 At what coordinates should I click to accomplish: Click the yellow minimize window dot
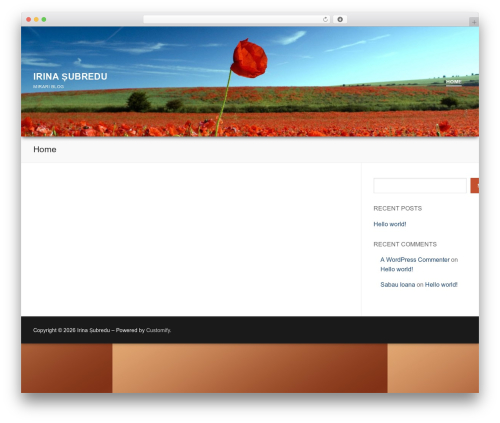pyautogui.click(x=36, y=20)
